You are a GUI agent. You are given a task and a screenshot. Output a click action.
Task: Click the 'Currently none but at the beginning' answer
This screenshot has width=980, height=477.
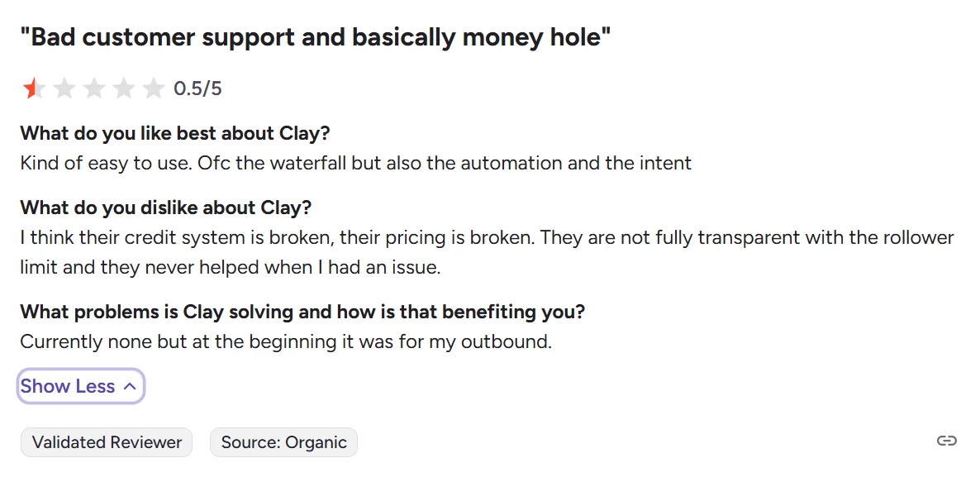285,341
